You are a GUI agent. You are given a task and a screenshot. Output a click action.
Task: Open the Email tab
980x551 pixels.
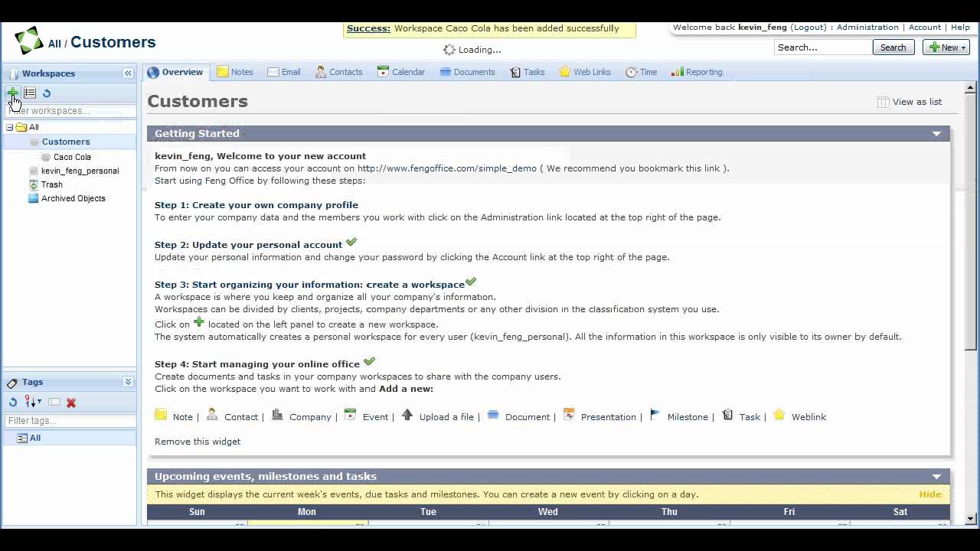pyautogui.click(x=284, y=72)
